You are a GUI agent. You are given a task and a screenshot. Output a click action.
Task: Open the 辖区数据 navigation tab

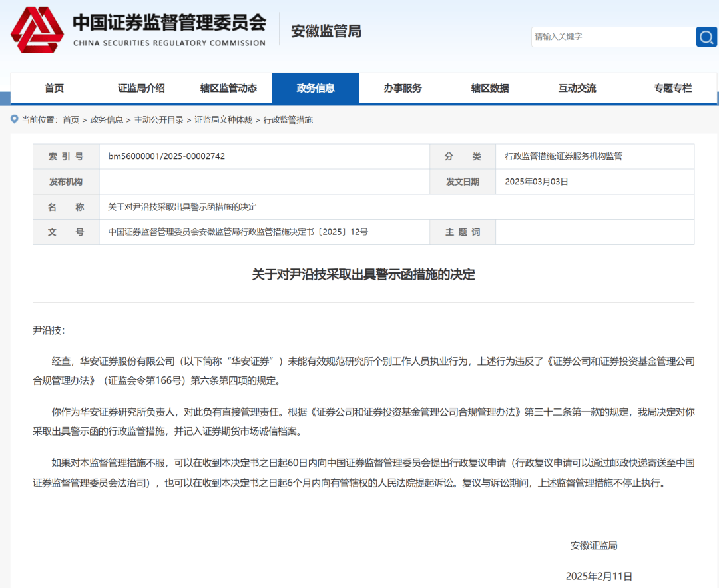click(490, 88)
